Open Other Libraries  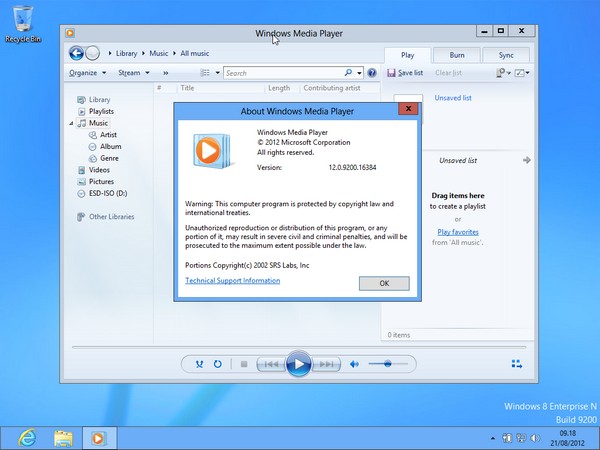click(x=111, y=217)
